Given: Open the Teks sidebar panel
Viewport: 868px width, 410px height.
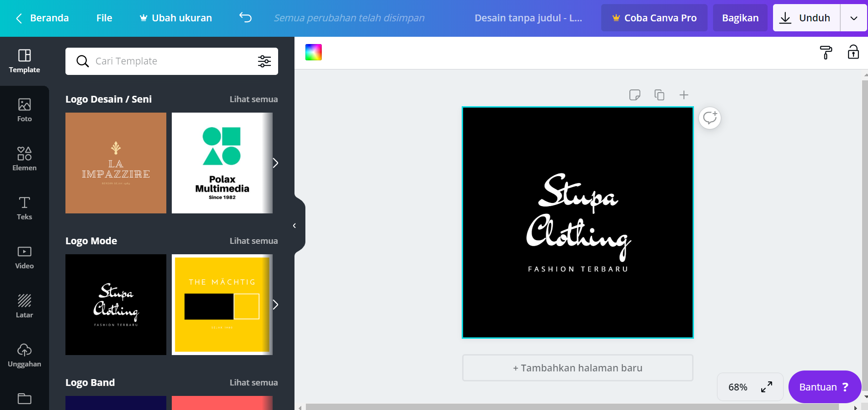Looking at the screenshot, I should tap(25, 208).
